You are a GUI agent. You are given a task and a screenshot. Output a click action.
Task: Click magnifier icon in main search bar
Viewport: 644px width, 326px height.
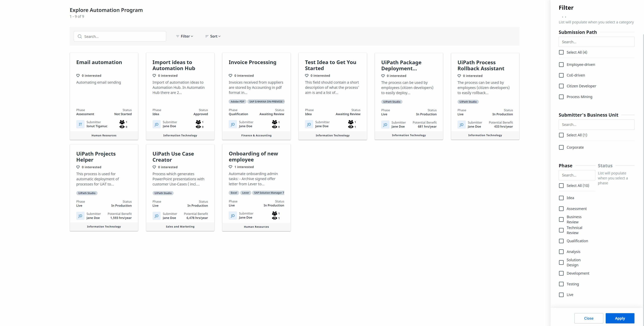[x=80, y=36]
